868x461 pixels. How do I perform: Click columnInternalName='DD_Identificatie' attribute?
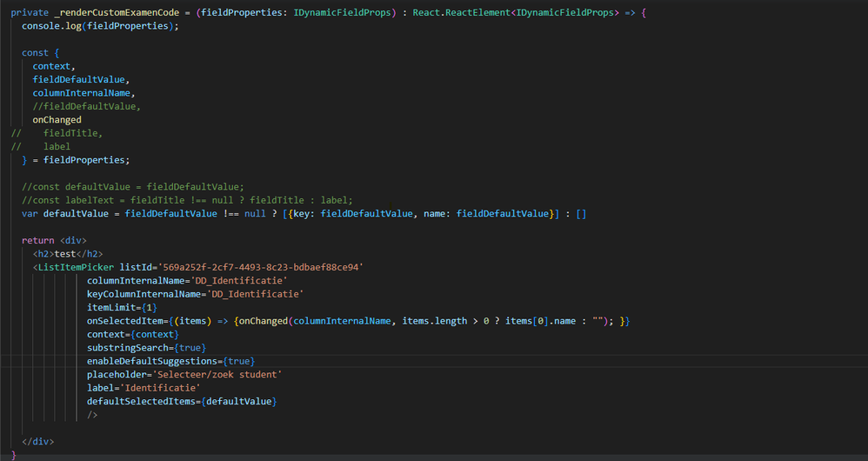tap(187, 281)
